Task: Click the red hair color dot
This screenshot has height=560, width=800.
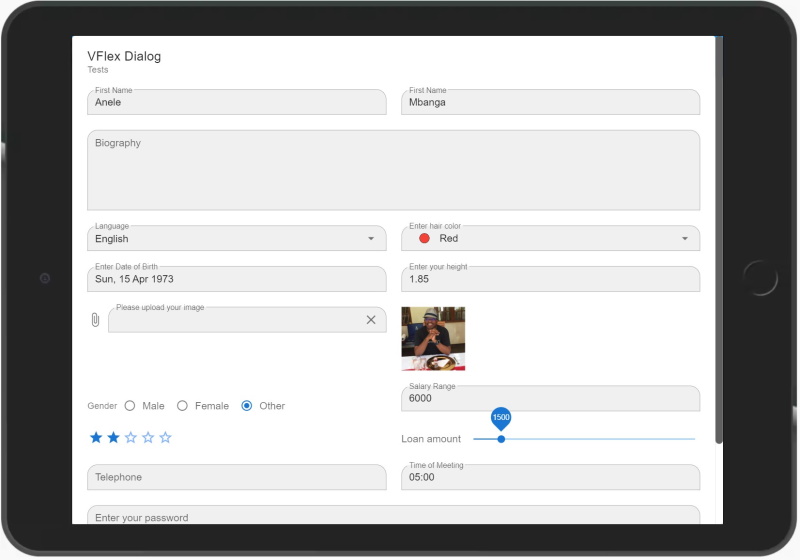Action: click(x=424, y=238)
